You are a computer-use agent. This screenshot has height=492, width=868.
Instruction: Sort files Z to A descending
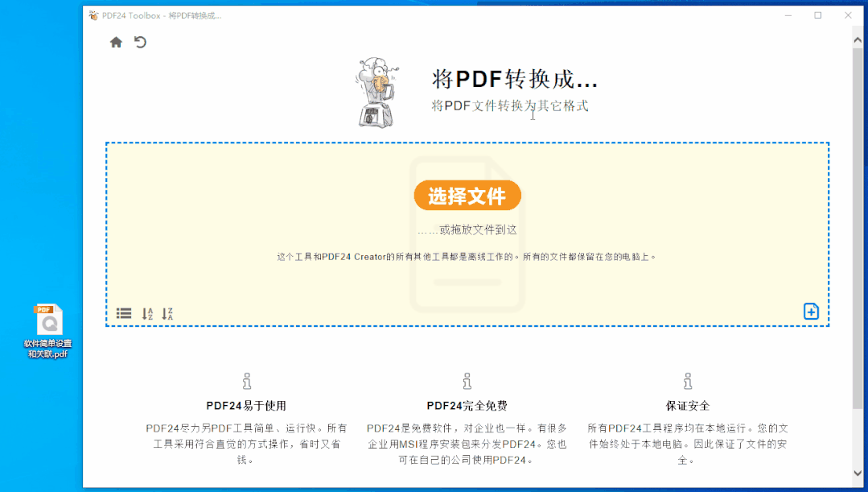(167, 313)
